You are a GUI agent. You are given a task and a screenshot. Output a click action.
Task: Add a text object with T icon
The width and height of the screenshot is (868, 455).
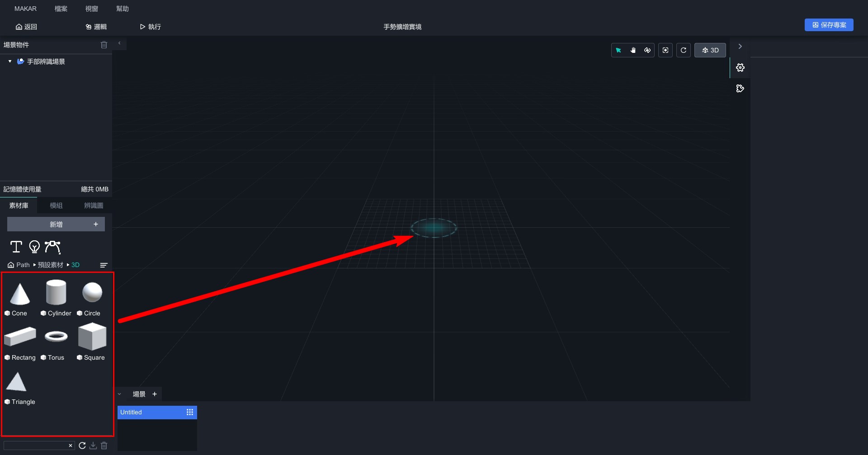(x=16, y=247)
